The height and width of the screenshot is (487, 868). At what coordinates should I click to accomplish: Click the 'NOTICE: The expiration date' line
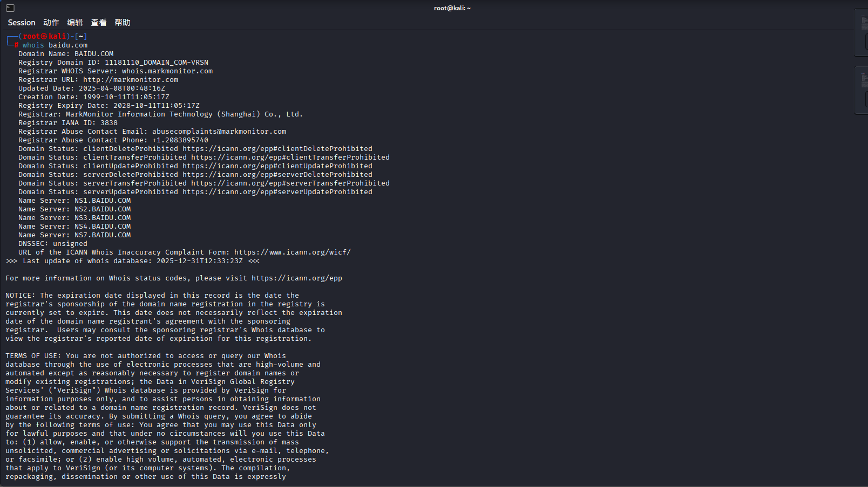[x=152, y=296]
